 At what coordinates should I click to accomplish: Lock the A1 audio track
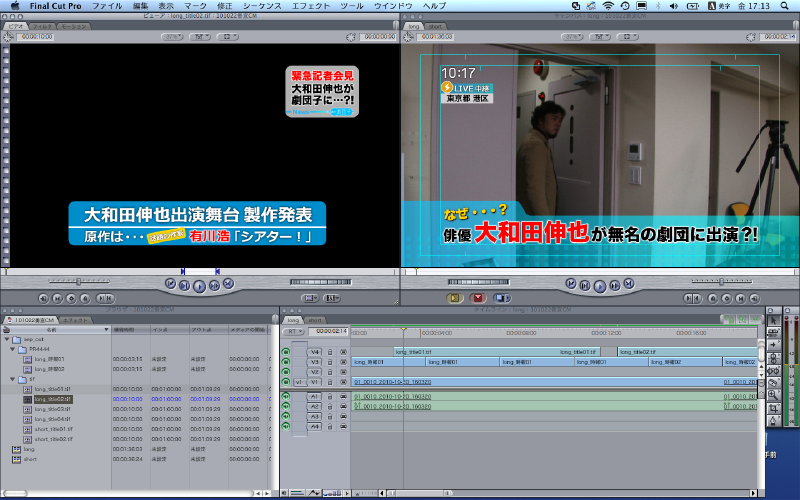click(331, 397)
